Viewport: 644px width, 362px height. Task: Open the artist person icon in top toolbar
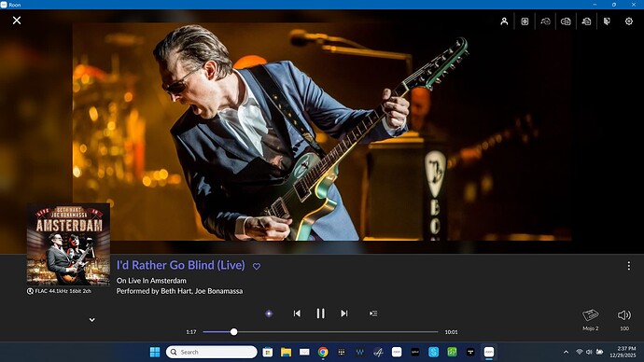[504, 21]
